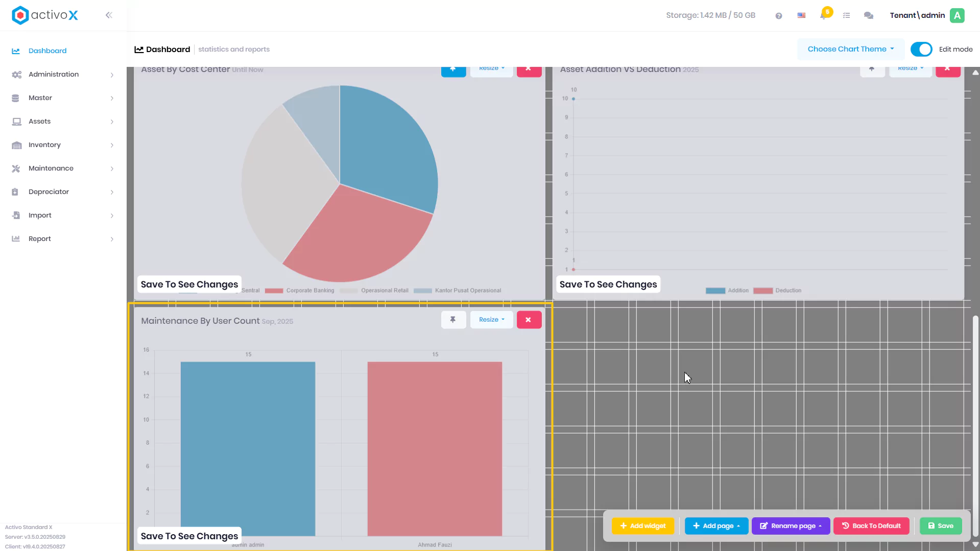Click the admin avatar icon

click(x=957, y=15)
